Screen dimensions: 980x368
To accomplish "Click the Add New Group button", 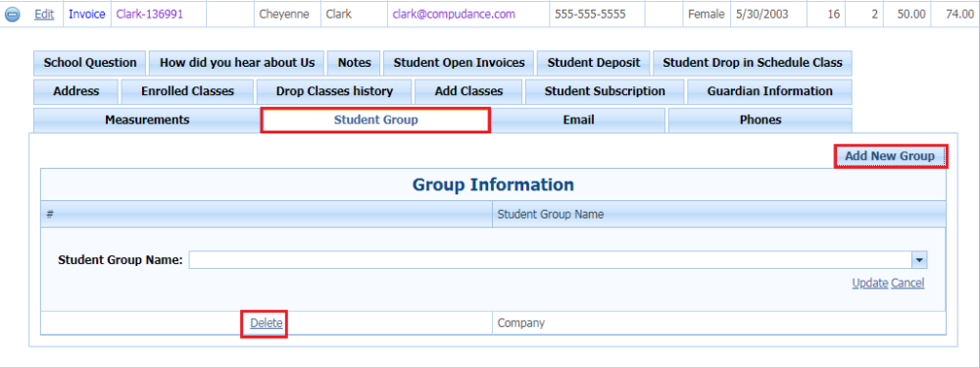I will pyautogui.click(x=890, y=156).
